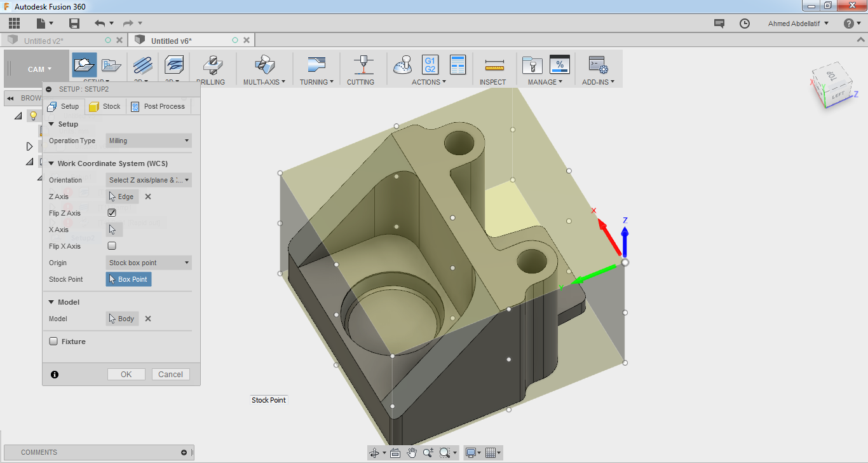Click the Simulate icon in Actions
The width and height of the screenshot is (868, 463).
click(x=403, y=65)
